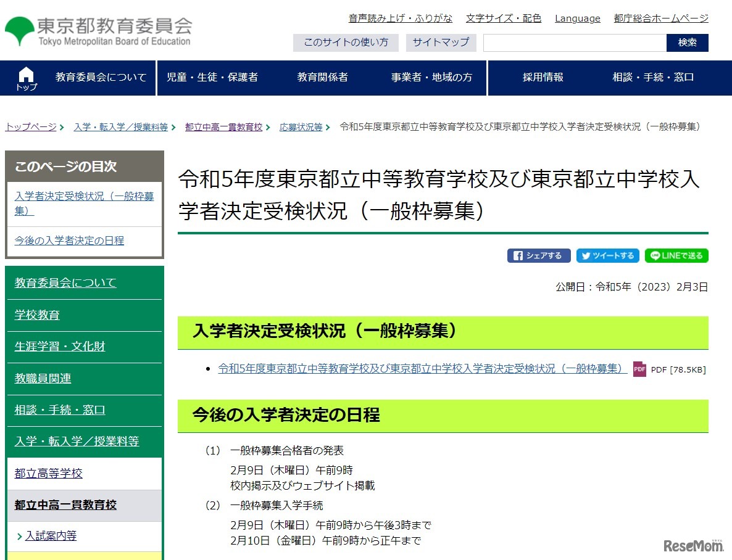732x560 pixels.
Task: Click the home Top icon
Action: (26, 78)
